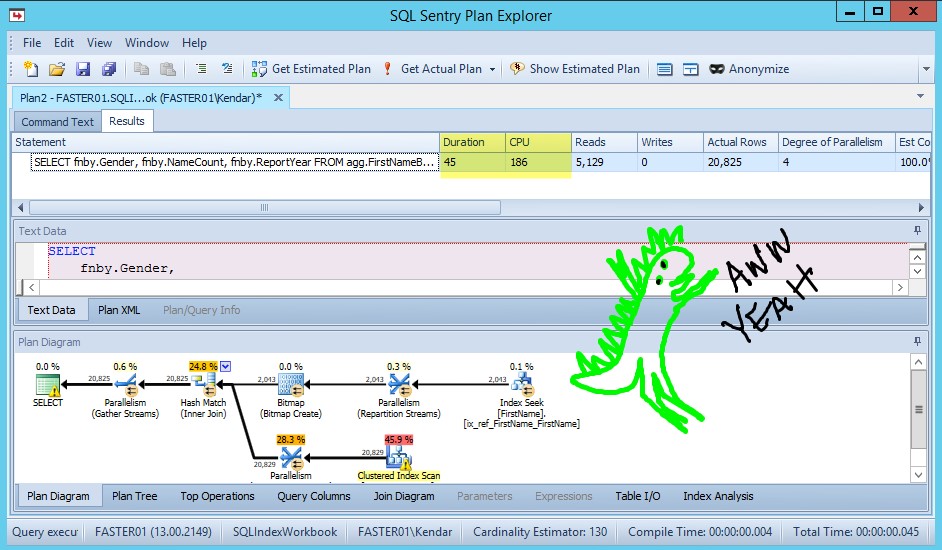Pin the Plan Diagram panel

917,341
